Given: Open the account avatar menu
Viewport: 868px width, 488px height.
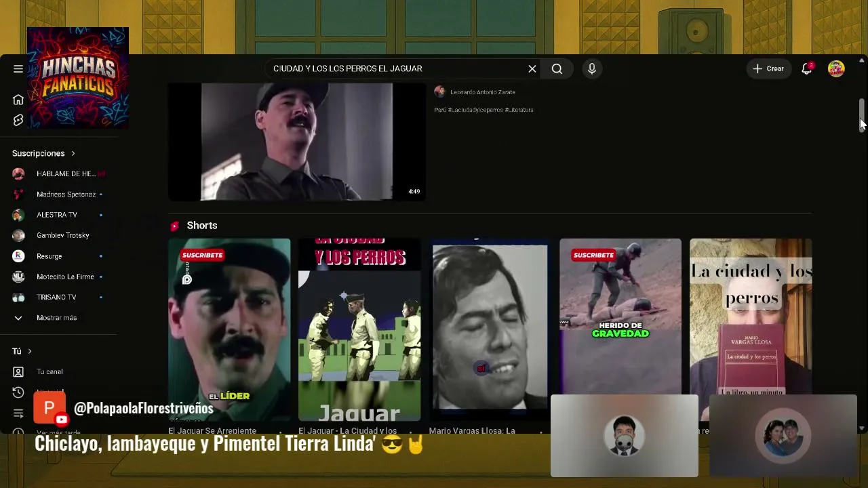Looking at the screenshot, I should (x=836, y=68).
